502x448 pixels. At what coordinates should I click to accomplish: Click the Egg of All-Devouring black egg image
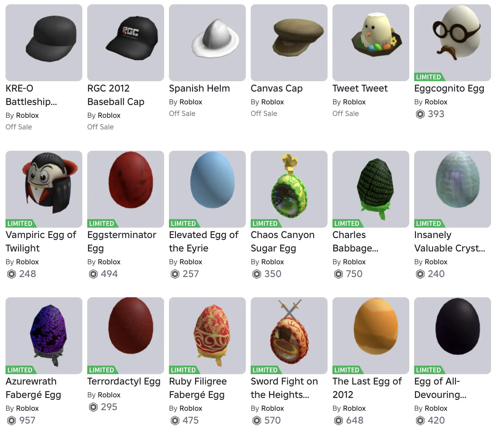point(453,336)
